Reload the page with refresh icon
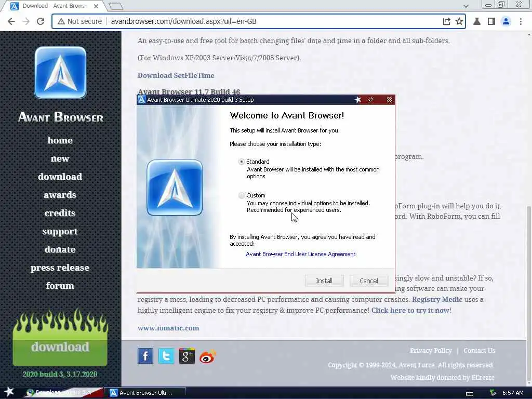532x399 pixels. pos(41,21)
